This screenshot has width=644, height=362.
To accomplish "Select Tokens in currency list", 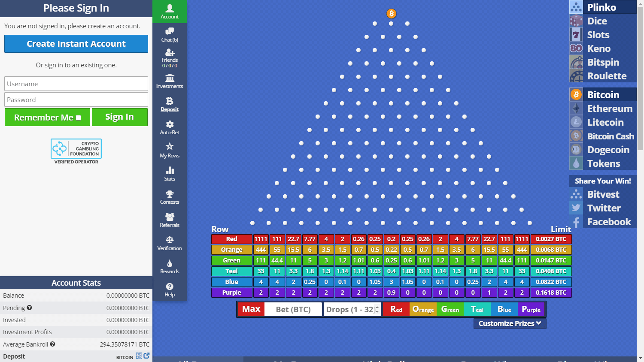I will point(603,163).
